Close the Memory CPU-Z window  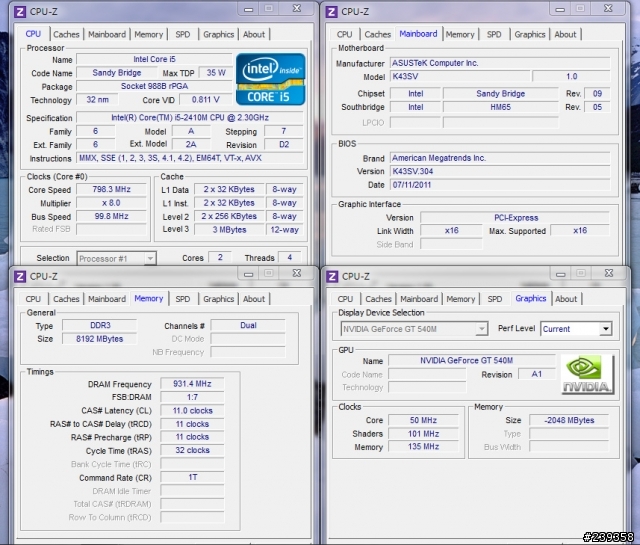297,273
